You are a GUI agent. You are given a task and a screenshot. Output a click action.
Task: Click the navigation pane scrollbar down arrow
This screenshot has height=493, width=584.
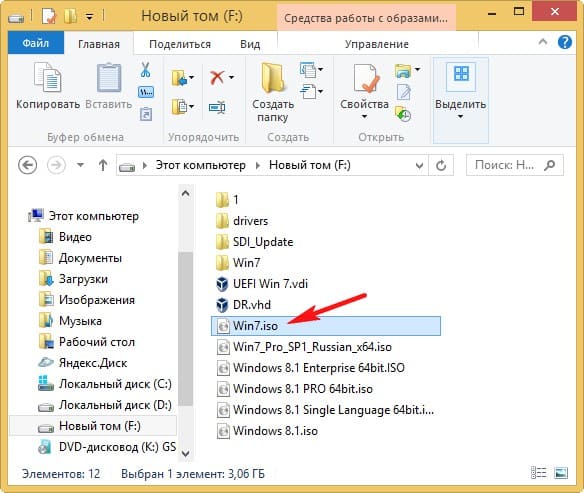[185, 453]
